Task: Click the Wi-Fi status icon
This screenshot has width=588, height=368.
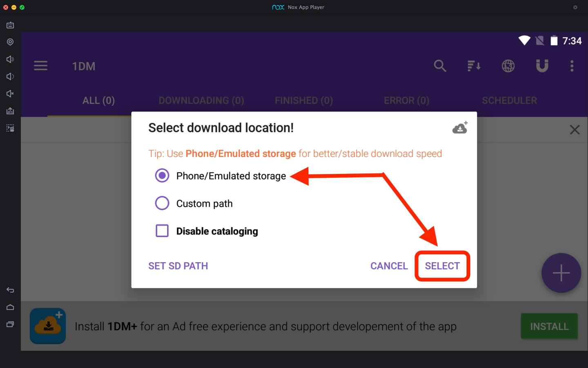Action: (524, 40)
